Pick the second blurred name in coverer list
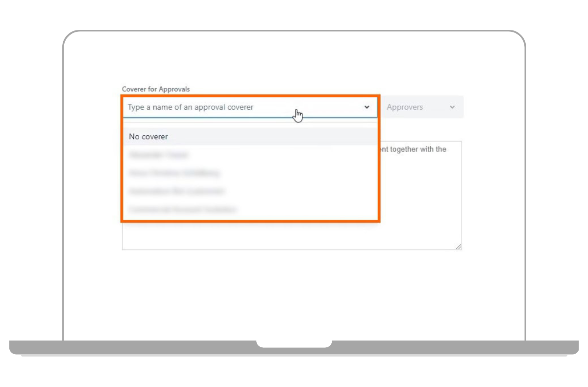 tap(174, 173)
